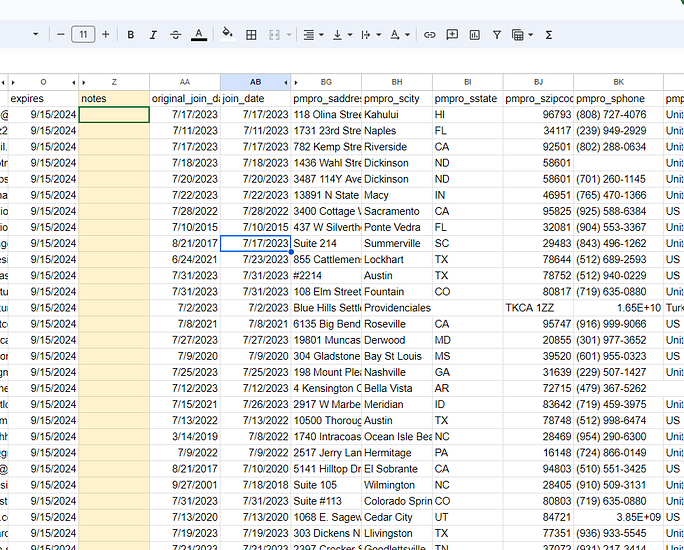Select column BK header
This screenshot has height=550, width=684.
[x=619, y=82]
